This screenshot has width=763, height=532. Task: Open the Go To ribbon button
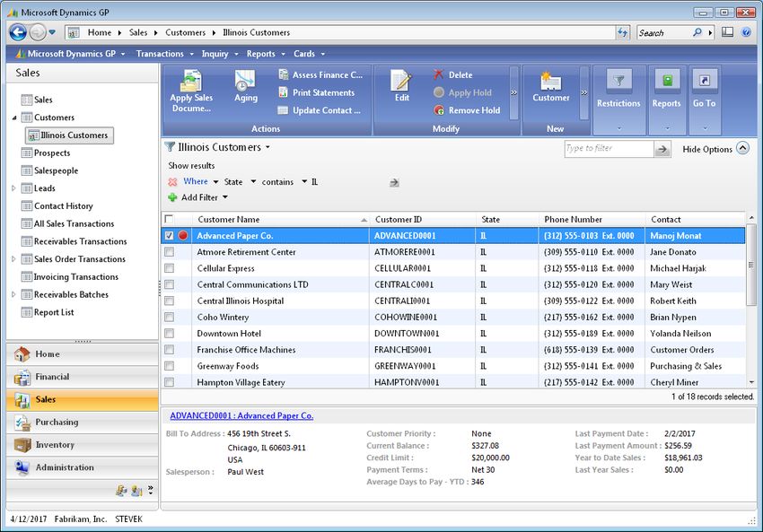[704, 100]
